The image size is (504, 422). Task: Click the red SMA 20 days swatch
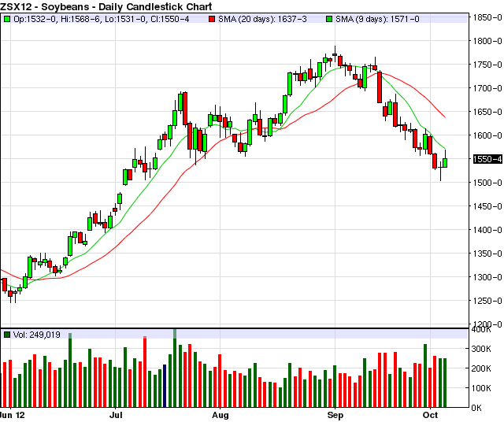point(212,19)
